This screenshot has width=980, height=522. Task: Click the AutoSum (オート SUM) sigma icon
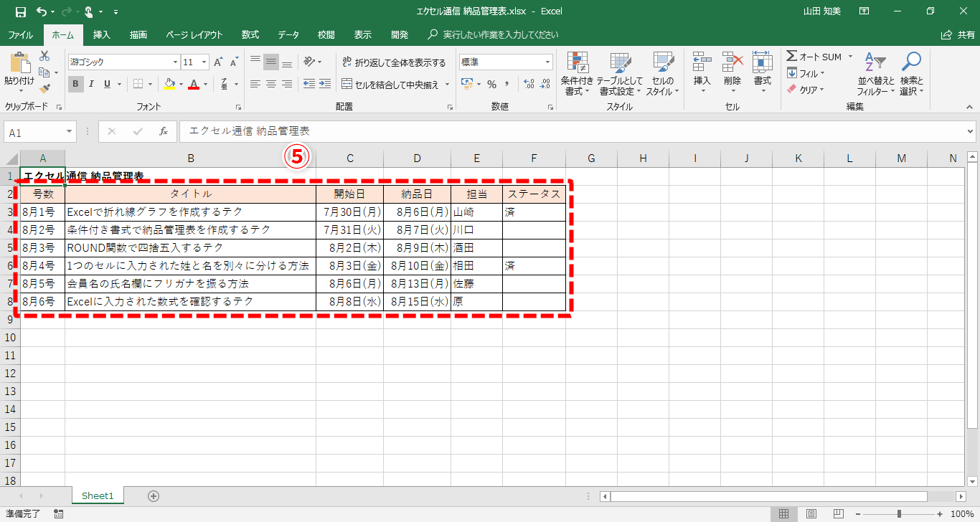pyautogui.click(x=792, y=56)
